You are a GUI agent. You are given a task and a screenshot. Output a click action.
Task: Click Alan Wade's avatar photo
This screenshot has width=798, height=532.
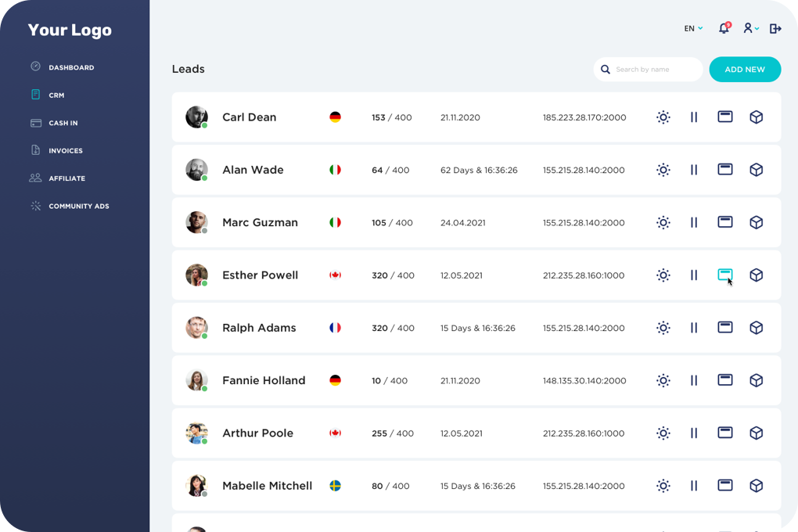pos(196,170)
